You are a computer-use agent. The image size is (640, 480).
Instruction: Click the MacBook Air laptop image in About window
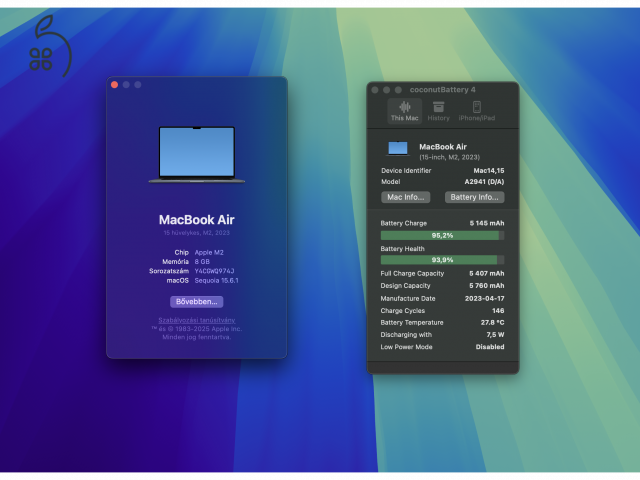pyautogui.click(x=196, y=154)
